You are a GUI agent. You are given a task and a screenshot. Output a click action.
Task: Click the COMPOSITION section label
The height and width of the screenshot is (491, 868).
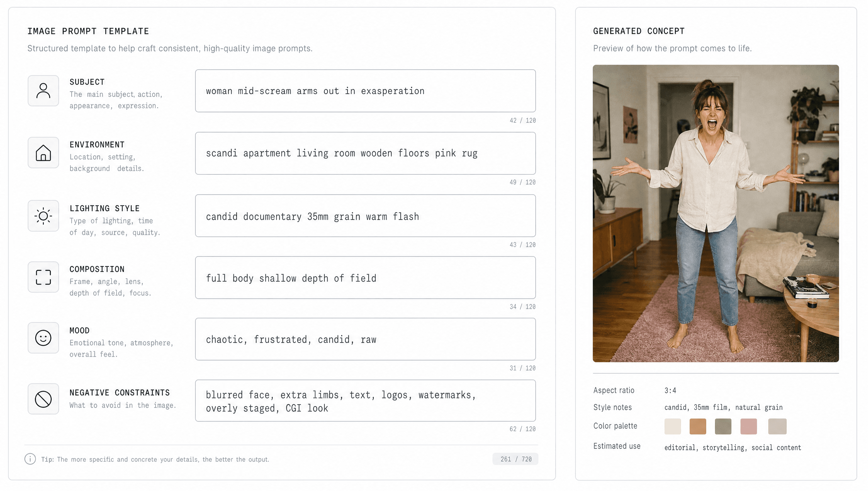(x=97, y=269)
